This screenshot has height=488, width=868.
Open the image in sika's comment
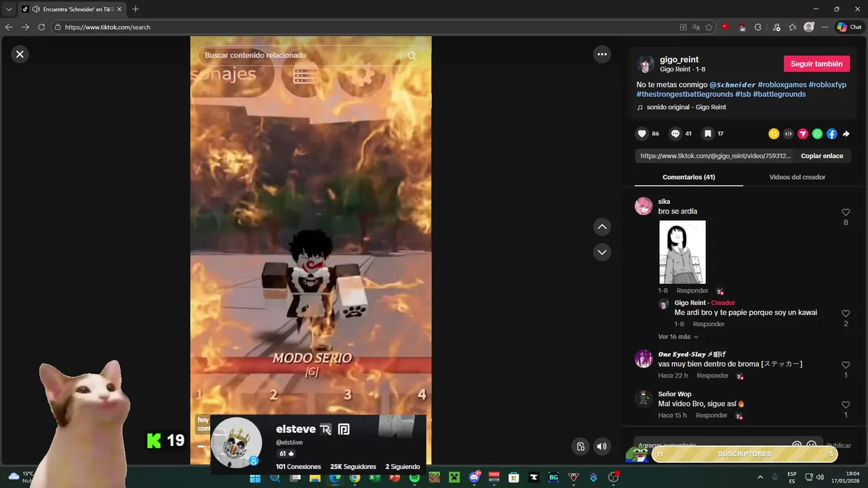click(x=682, y=252)
